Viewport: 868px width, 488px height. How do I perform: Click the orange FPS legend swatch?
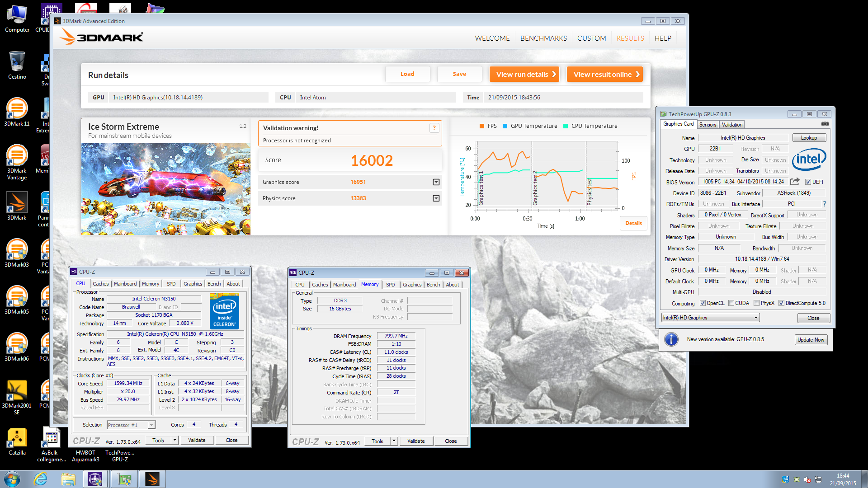482,126
